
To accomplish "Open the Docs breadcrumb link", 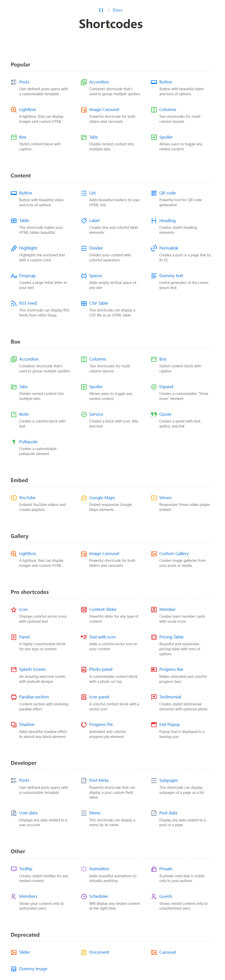I will click(x=117, y=10).
